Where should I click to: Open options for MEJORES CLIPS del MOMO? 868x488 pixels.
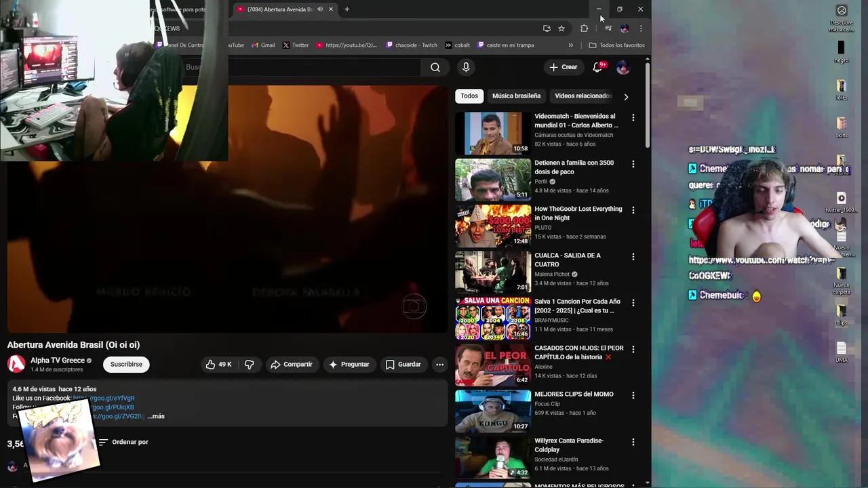[x=633, y=395]
